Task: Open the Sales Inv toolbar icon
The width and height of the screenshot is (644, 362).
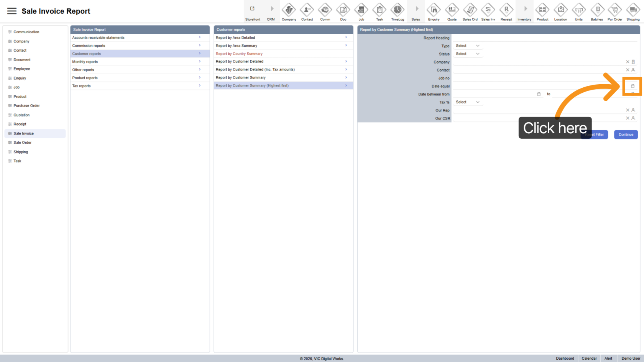Action: coord(488,10)
